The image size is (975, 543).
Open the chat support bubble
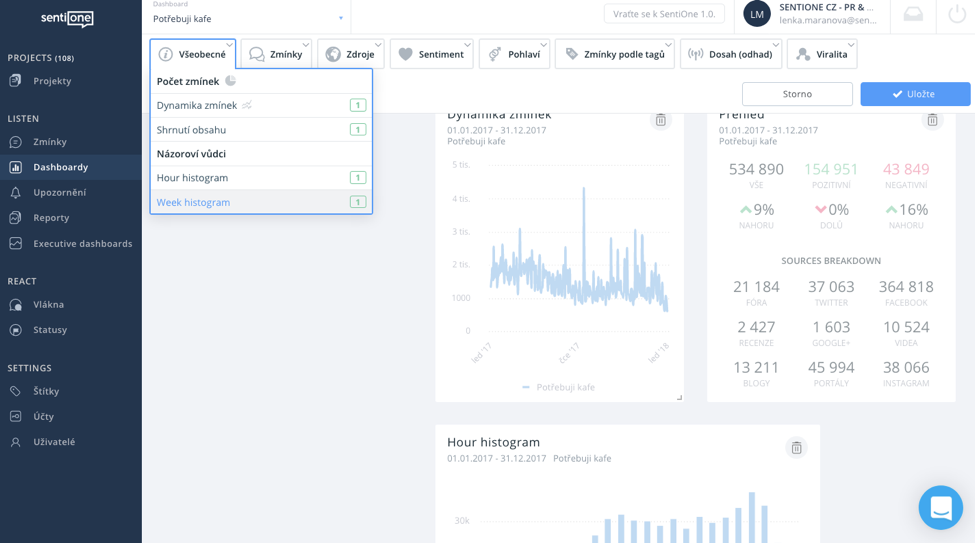click(940, 508)
